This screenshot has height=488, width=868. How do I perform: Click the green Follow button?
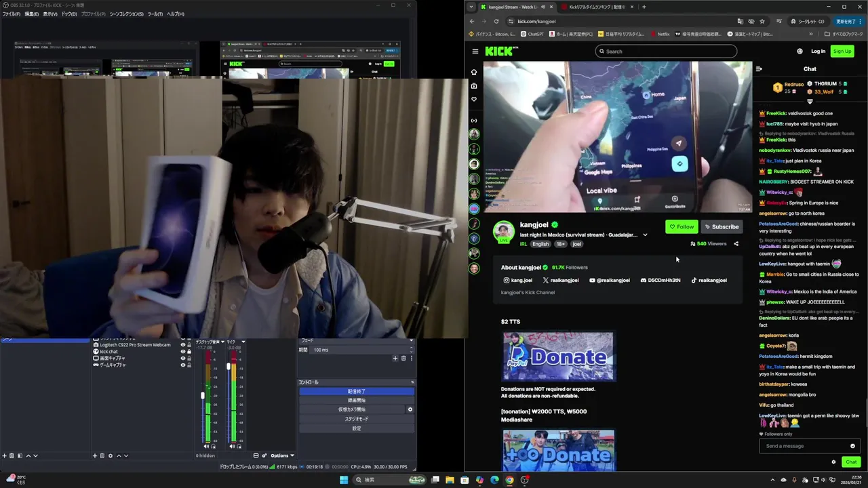coord(682,226)
